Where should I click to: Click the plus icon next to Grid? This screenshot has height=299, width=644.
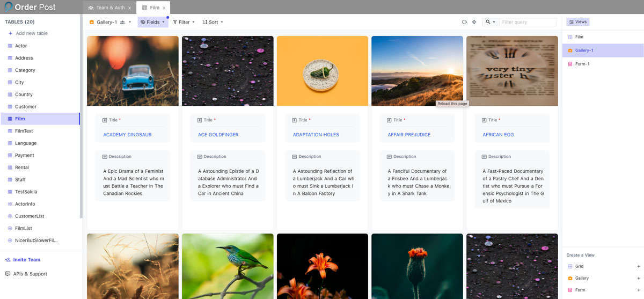click(638, 266)
